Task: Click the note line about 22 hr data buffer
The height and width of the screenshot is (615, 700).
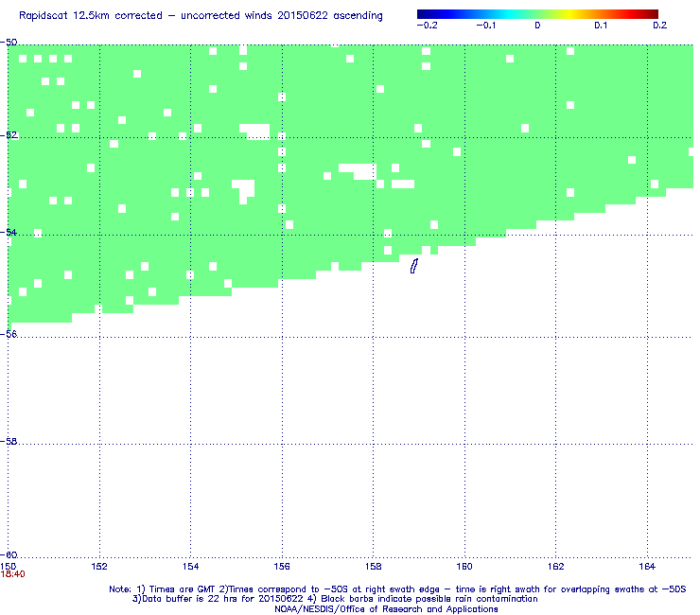Action: tap(335, 599)
